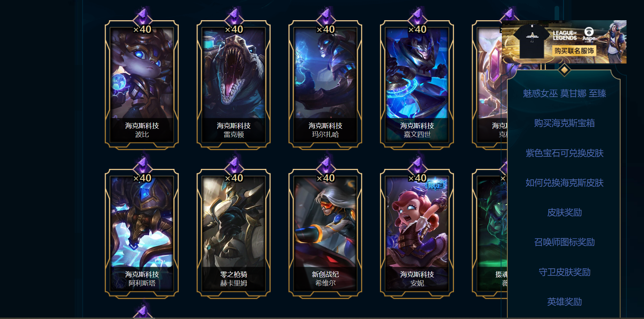Open 购买联名服饰 banner advertisement
644x319 pixels.
pos(564,42)
